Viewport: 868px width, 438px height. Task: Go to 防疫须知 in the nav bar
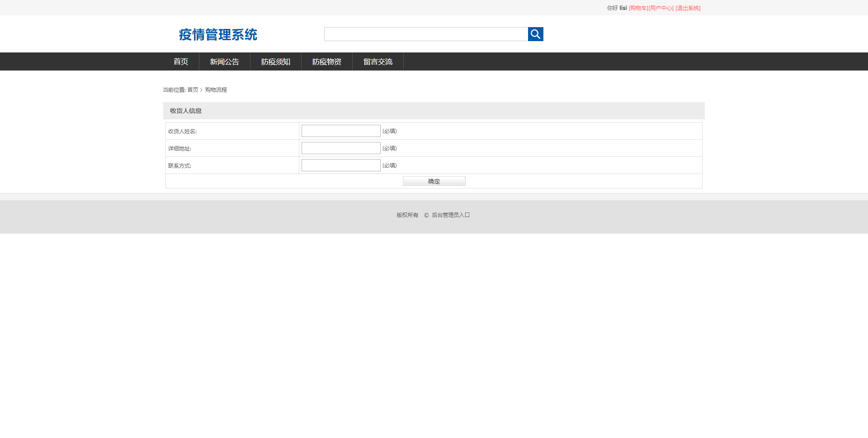point(276,61)
